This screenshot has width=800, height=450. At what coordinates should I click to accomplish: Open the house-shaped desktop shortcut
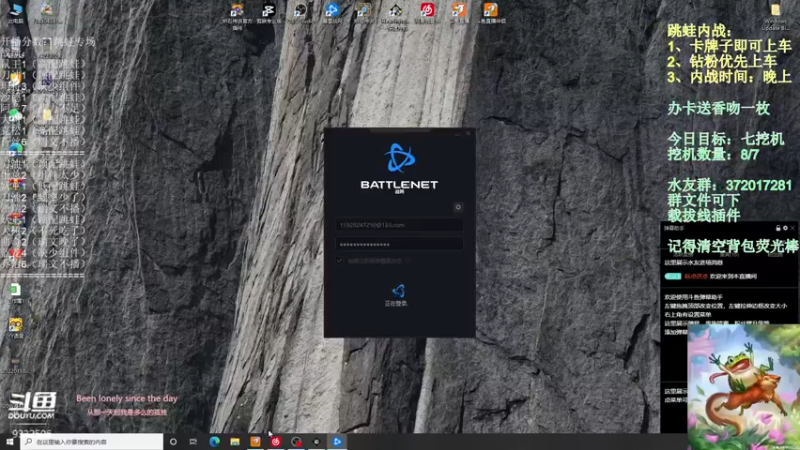(395, 15)
